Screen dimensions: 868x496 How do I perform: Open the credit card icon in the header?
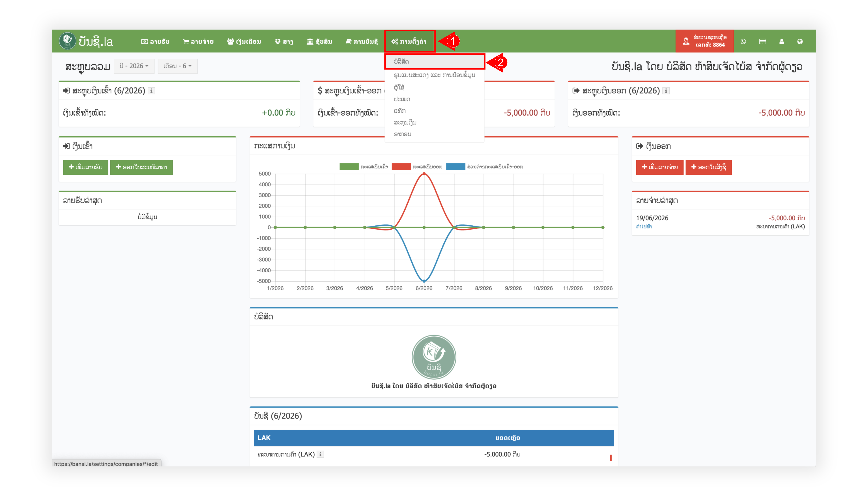click(x=762, y=41)
